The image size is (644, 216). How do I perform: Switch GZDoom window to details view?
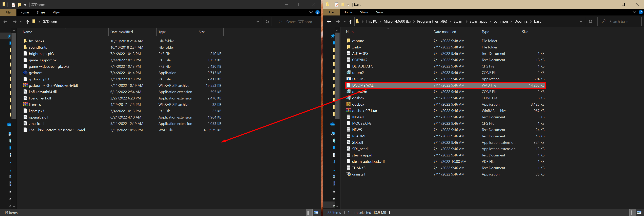tap(308, 212)
